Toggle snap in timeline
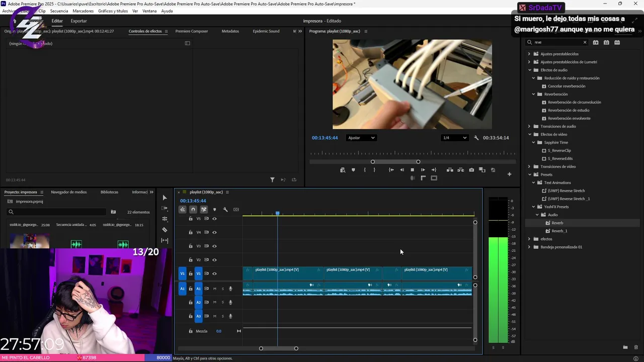 click(x=193, y=210)
